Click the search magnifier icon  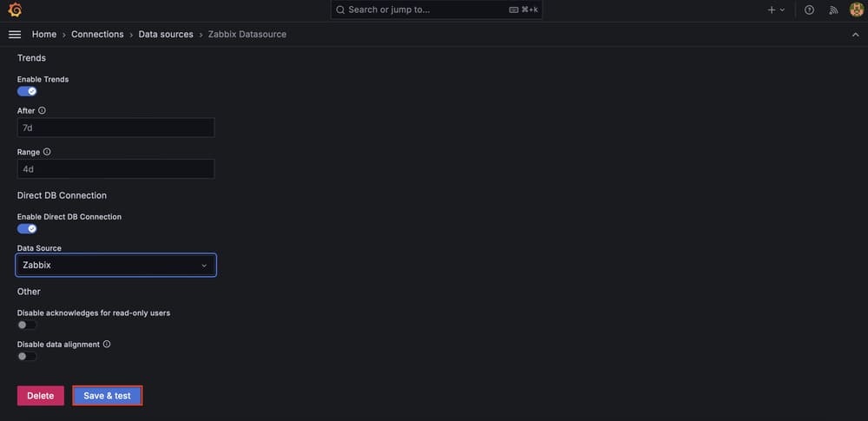(x=340, y=10)
